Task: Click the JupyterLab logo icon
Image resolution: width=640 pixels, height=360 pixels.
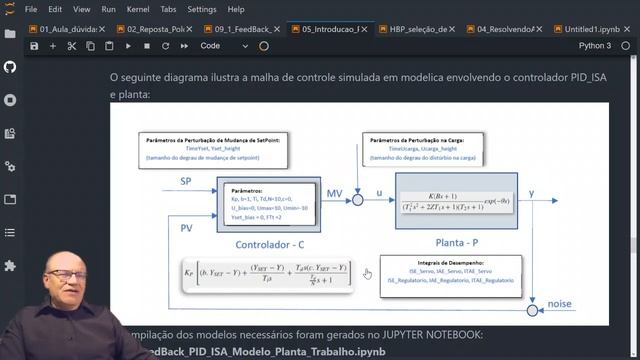Action: [10, 8]
